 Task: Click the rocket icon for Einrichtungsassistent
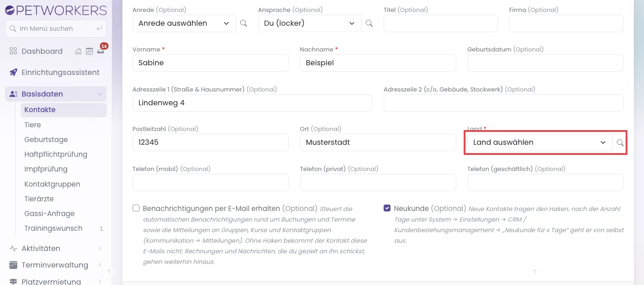coord(13,73)
